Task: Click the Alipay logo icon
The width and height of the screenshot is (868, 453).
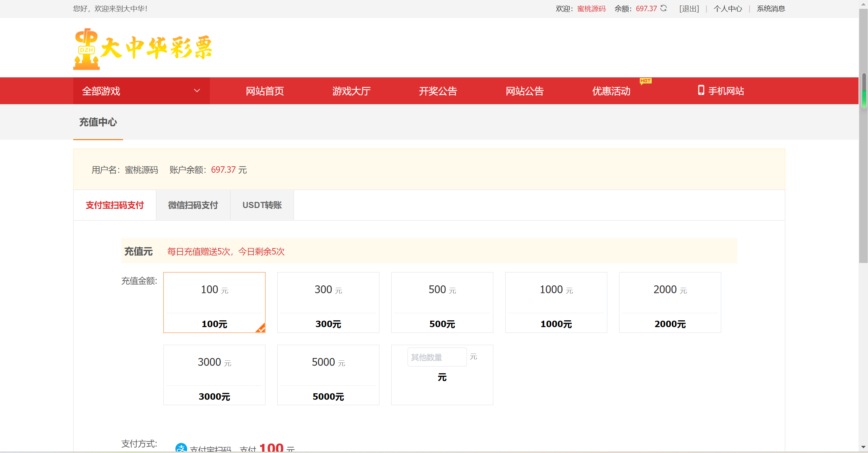Action: [181, 448]
